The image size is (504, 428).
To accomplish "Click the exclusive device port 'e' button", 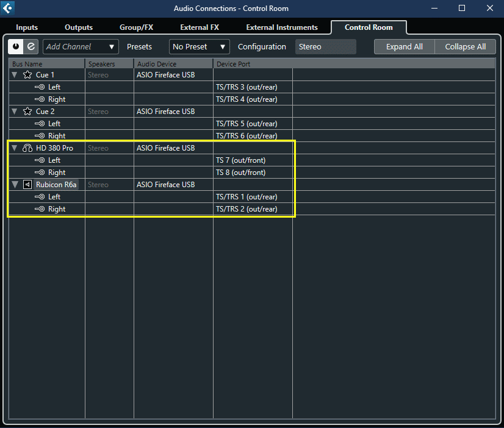I will [x=31, y=47].
